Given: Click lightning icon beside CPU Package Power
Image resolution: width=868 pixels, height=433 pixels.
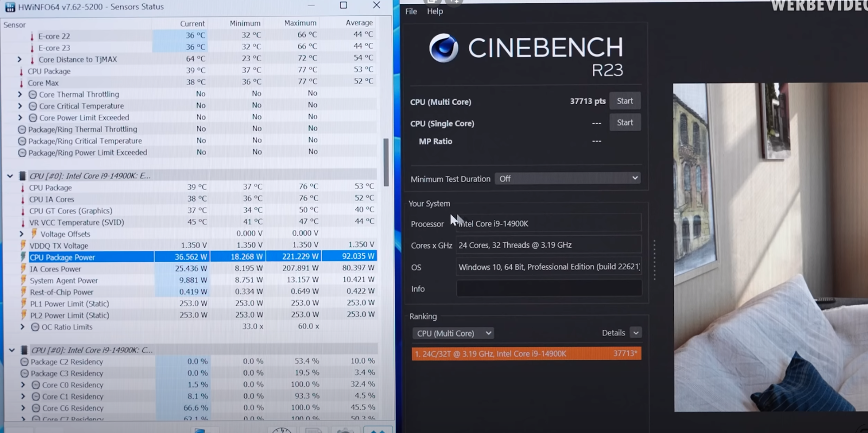Looking at the screenshot, I should [x=23, y=257].
